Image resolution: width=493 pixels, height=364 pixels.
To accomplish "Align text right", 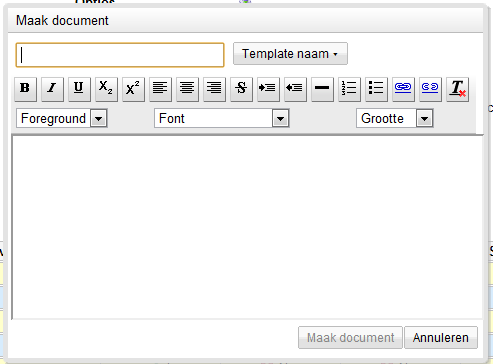I will coord(214,89).
